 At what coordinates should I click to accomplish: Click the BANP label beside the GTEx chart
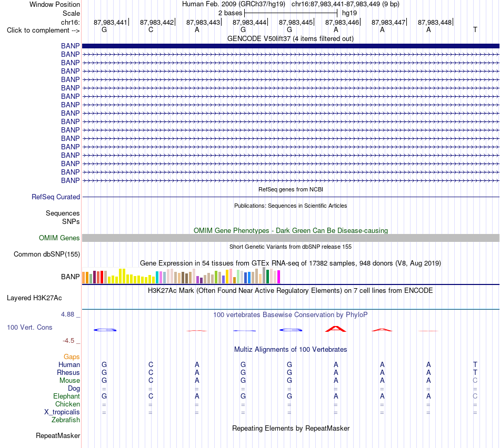(x=70, y=277)
